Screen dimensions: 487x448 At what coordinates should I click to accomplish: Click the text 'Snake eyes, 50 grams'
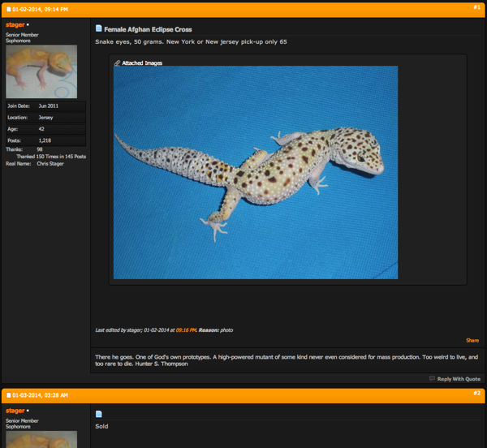(129, 42)
